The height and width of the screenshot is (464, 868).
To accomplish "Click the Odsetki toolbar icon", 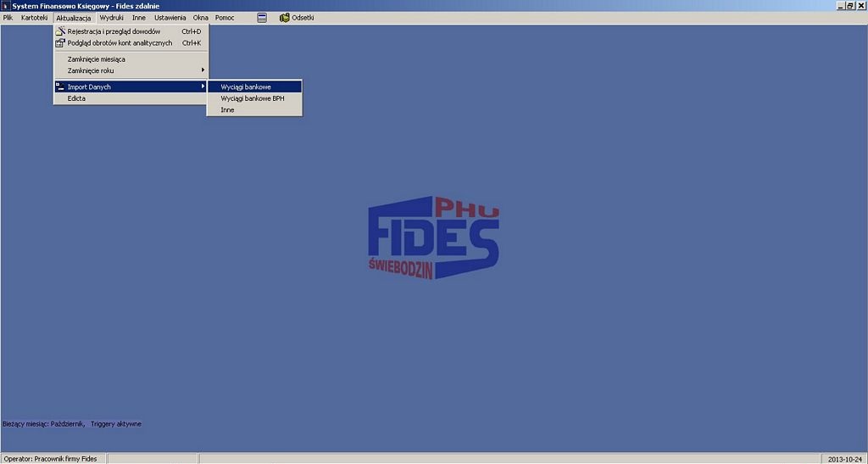I will coord(285,18).
